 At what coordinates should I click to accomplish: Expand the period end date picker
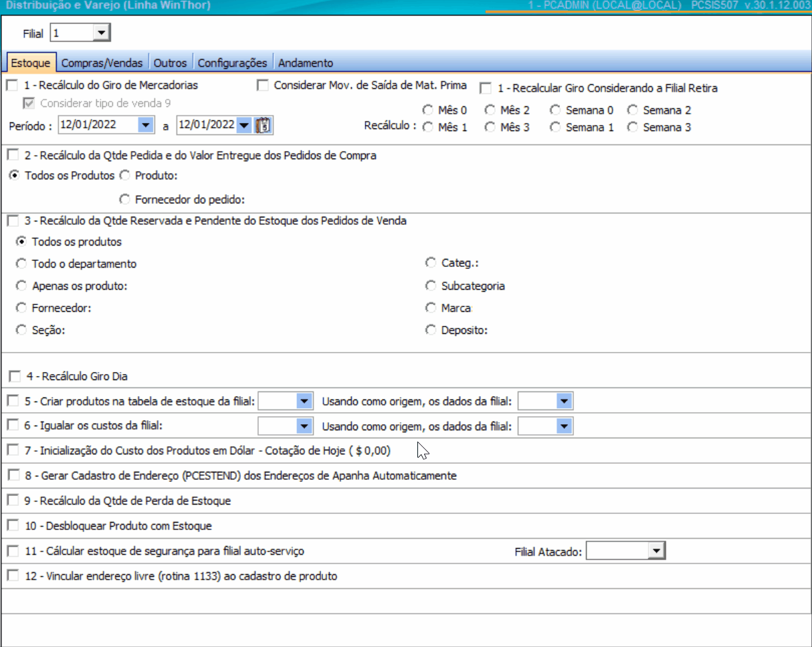245,124
